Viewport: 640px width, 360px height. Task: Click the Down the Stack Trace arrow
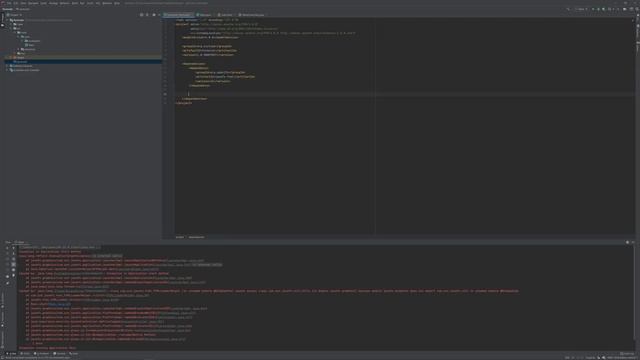click(x=13, y=253)
